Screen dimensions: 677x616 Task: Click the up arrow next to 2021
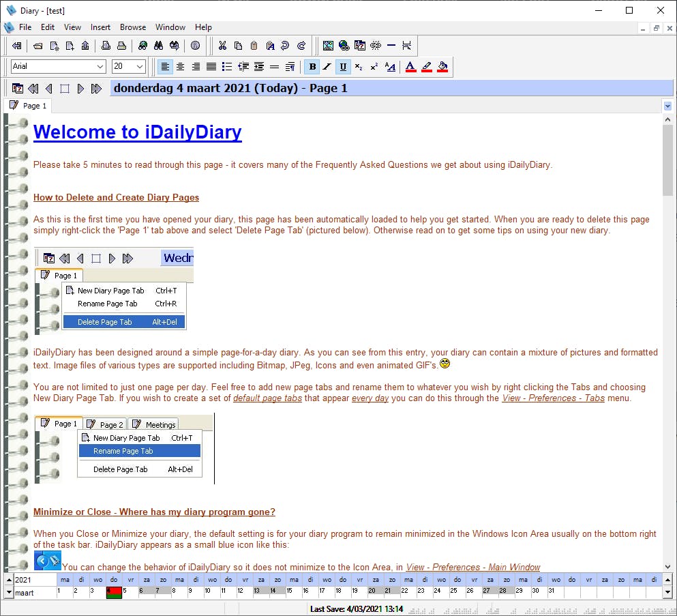(x=9, y=580)
